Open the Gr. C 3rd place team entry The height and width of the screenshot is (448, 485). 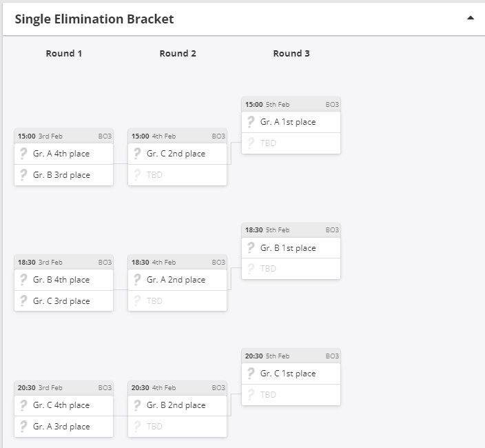coord(62,301)
